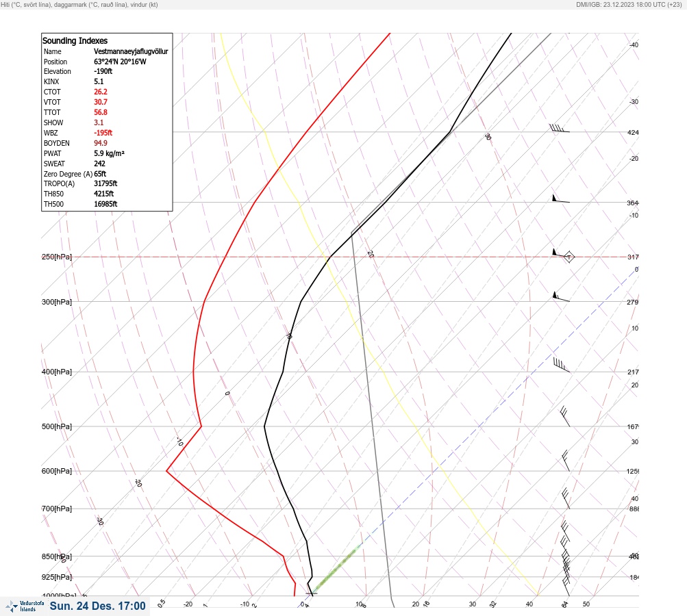The height and width of the screenshot is (616, 687).
Task: Click the BOYDEN value 94.9
Action: [x=100, y=143]
